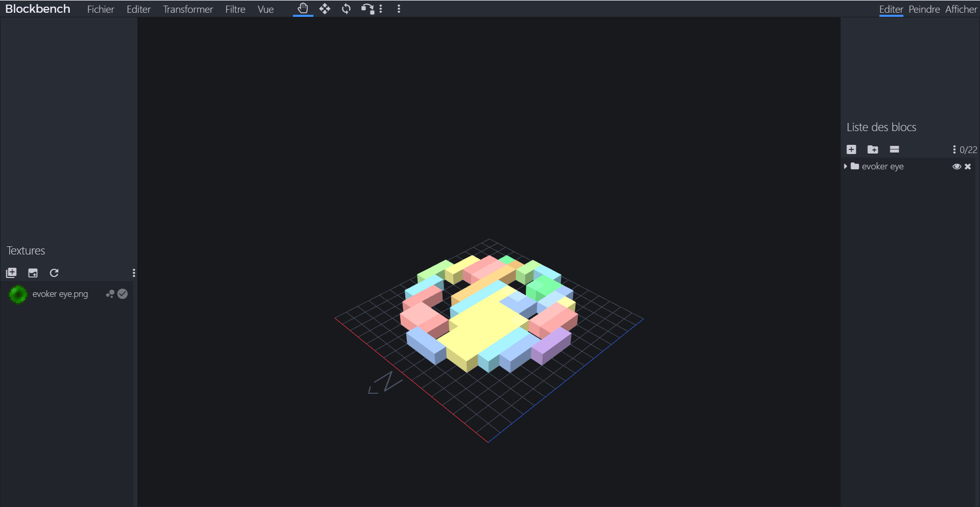Expand the evoker eye group
The width and height of the screenshot is (980, 507).
pyautogui.click(x=846, y=166)
